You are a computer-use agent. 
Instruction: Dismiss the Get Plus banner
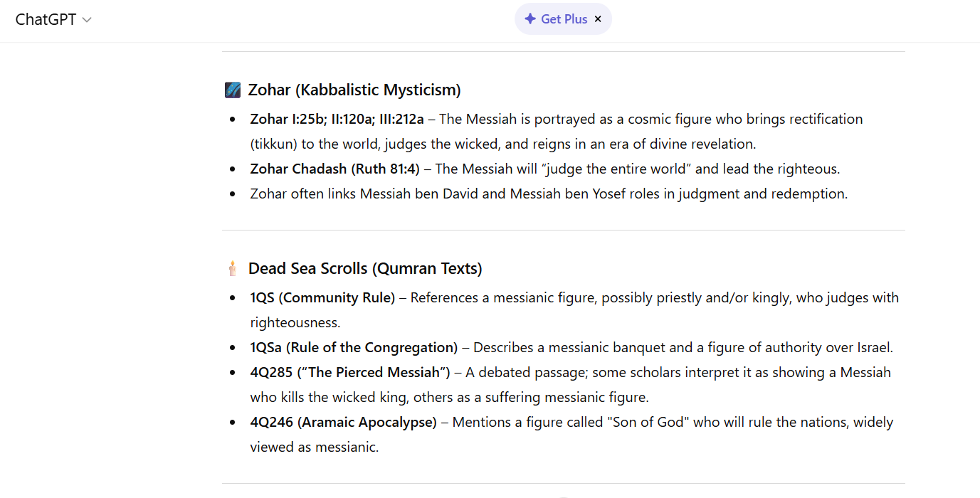pos(598,19)
